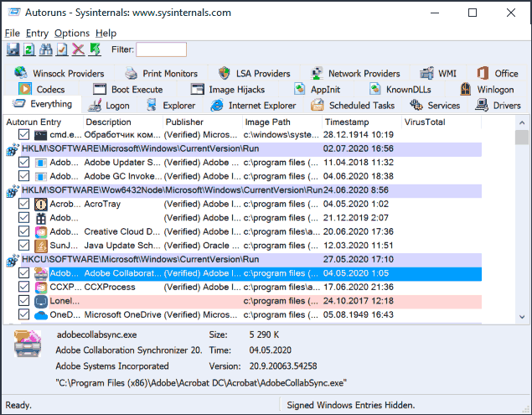Click the Adobe Collaboration Synchronizer row icon

(x=41, y=273)
